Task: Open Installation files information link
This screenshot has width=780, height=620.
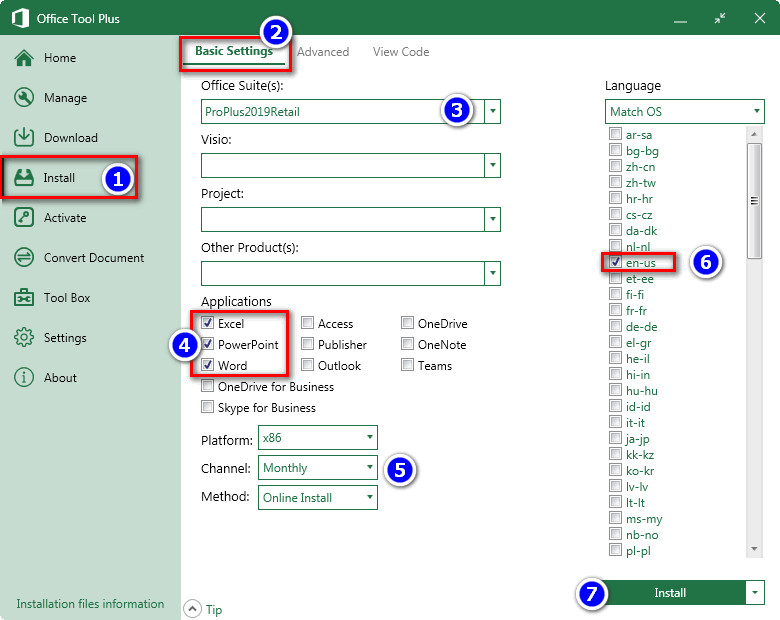Action: point(90,604)
